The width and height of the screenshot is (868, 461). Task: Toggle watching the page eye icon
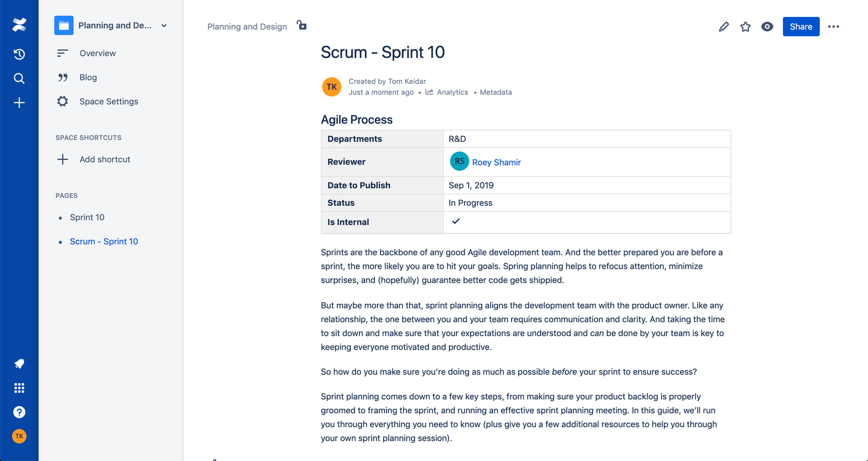tap(767, 27)
